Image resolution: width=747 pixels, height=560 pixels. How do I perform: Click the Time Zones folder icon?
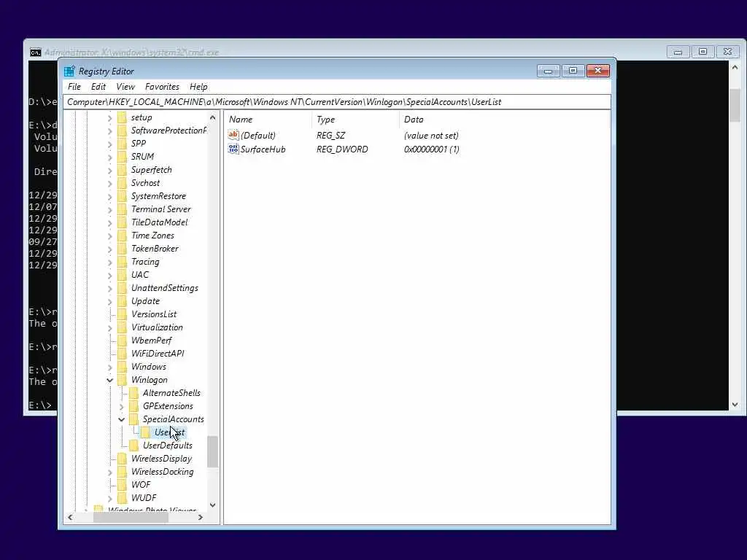(x=123, y=236)
